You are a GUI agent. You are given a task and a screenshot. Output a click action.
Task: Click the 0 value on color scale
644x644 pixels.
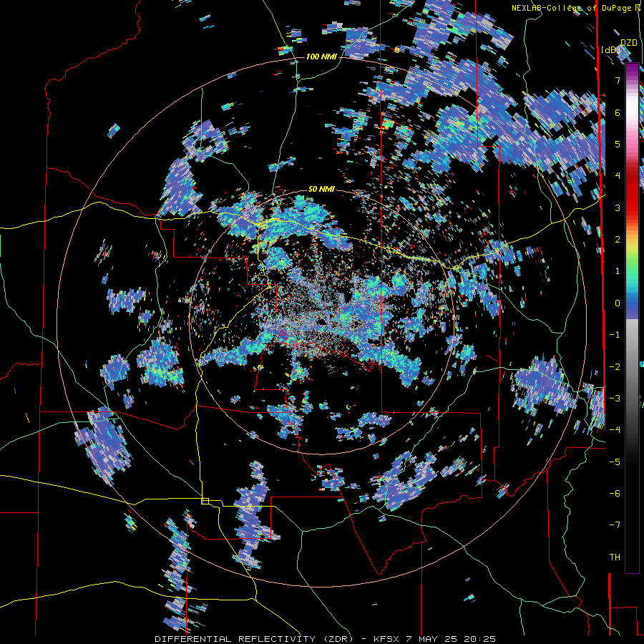[618, 303]
